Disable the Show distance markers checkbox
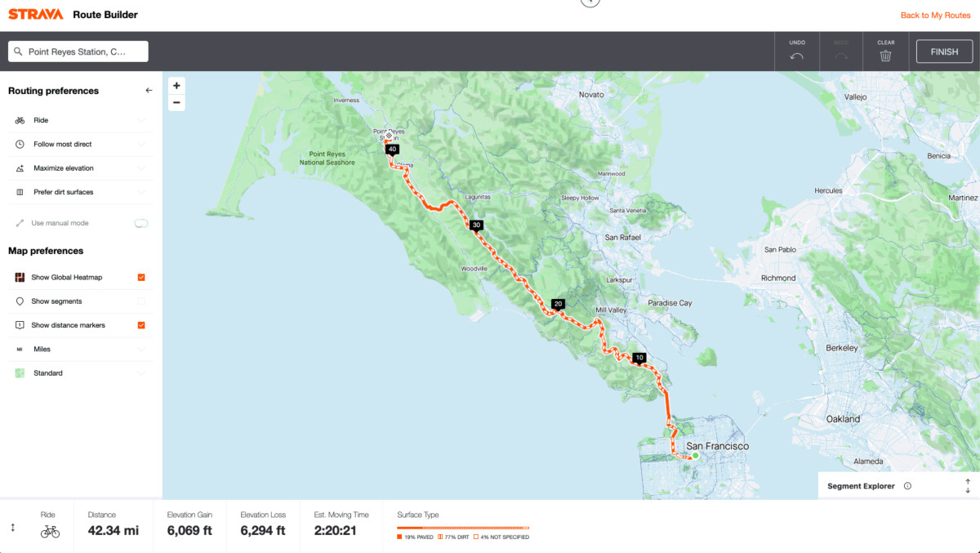 coord(141,325)
